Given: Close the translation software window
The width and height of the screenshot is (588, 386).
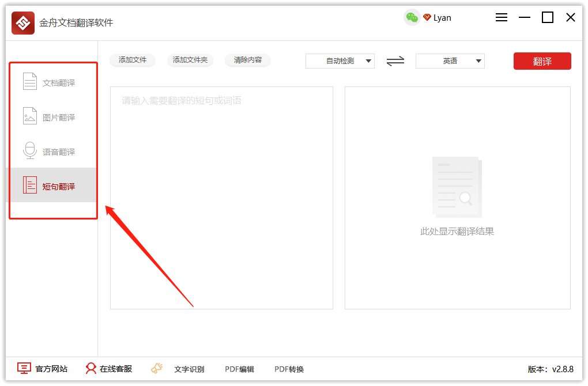Looking at the screenshot, I should click(570, 17).
